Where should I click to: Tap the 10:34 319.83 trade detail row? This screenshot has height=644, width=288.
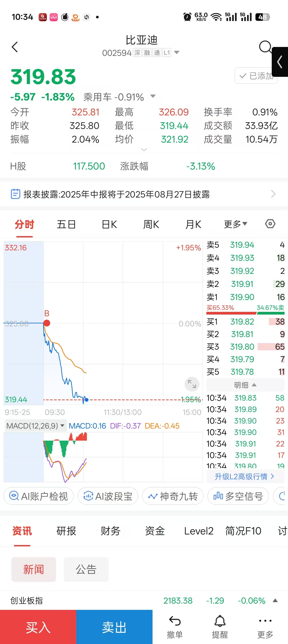245,398
